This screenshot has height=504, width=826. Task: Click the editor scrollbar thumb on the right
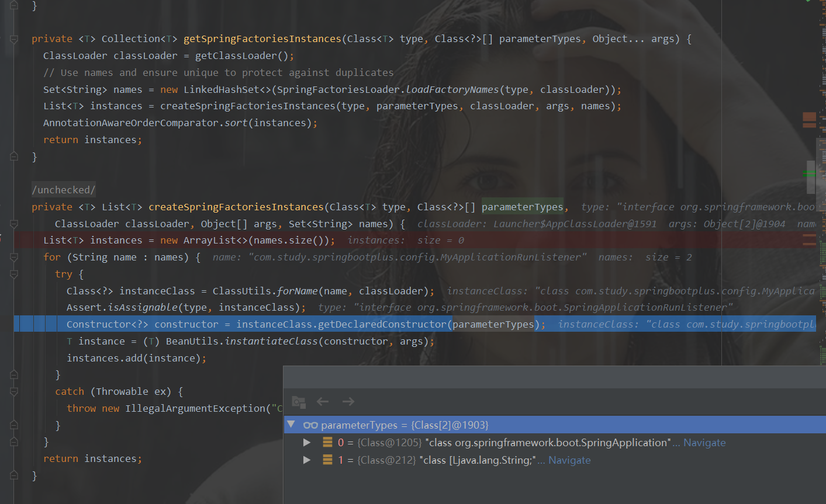813,175
